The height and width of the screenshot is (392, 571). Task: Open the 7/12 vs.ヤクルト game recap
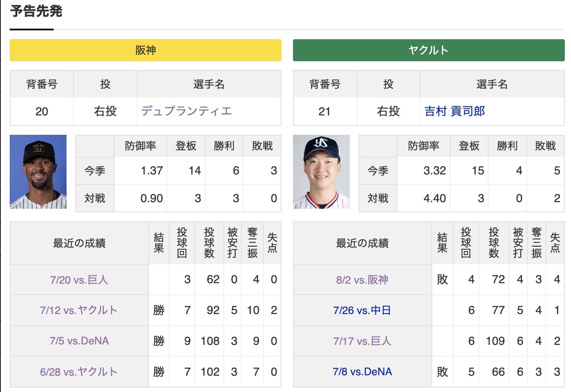(x=78, y=311)
